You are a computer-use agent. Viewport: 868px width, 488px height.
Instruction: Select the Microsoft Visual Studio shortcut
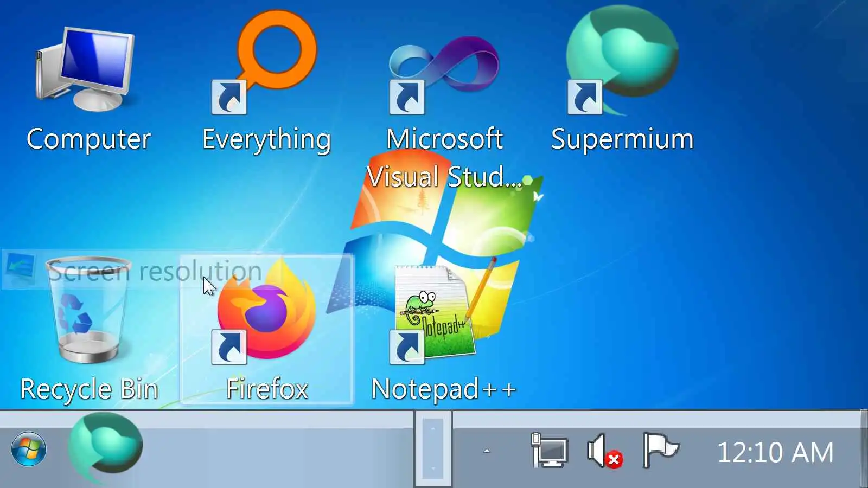[444, 74]
